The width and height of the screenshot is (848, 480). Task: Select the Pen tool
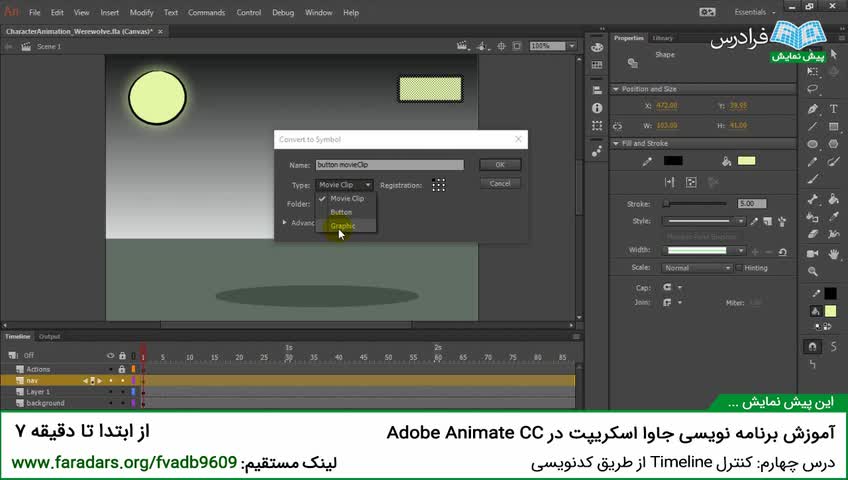812,109
